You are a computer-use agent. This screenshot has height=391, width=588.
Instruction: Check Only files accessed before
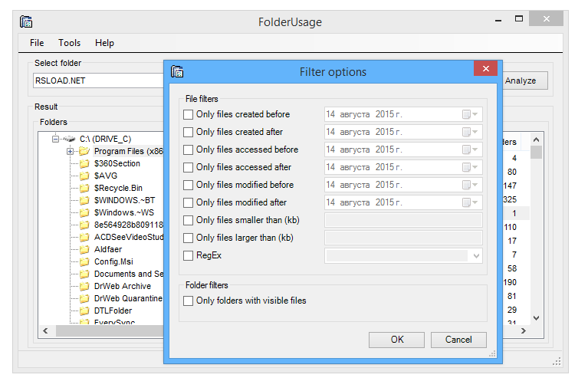click(189, 149)
